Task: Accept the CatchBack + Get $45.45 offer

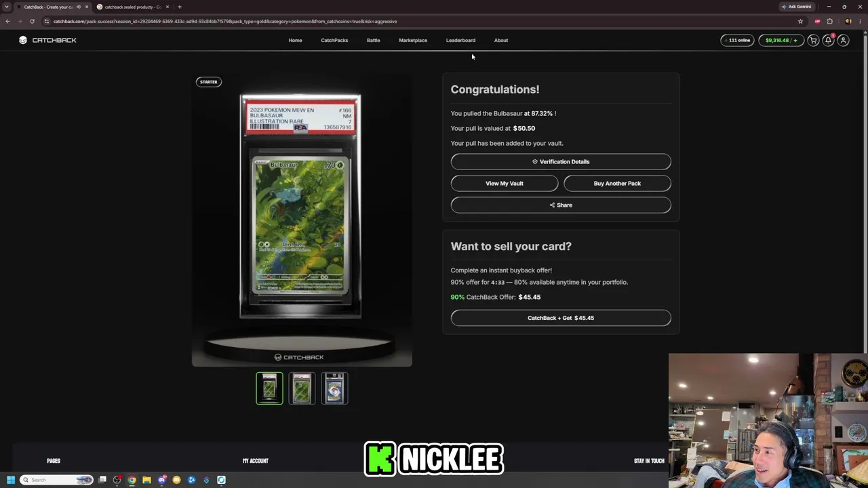Action: point(561,318)
